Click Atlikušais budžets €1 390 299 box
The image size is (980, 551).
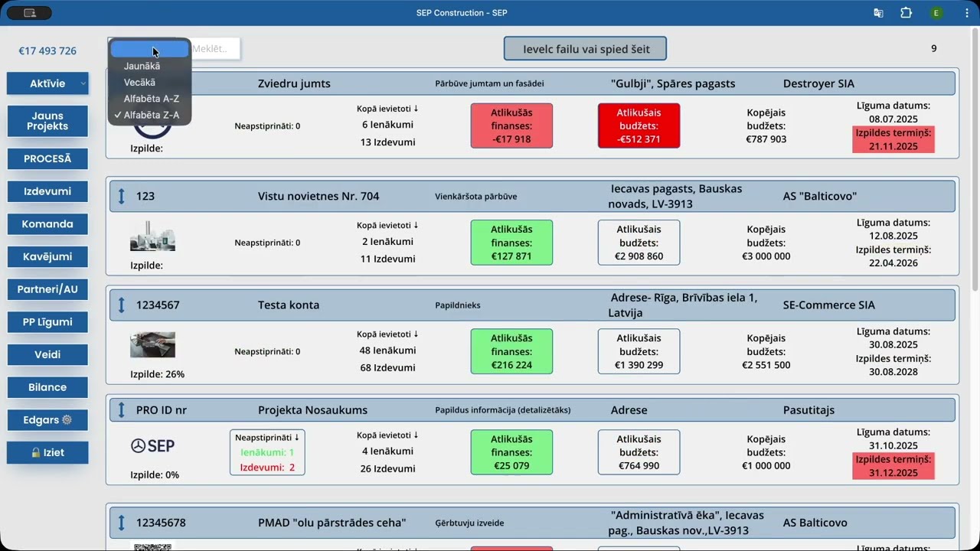point(639,351)
